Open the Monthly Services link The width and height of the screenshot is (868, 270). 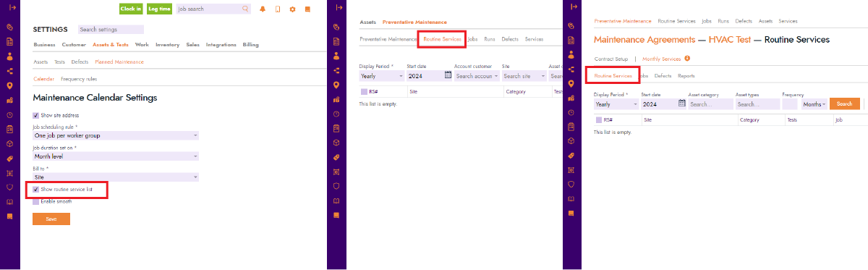pyautogui.click(x=661, y=59)
